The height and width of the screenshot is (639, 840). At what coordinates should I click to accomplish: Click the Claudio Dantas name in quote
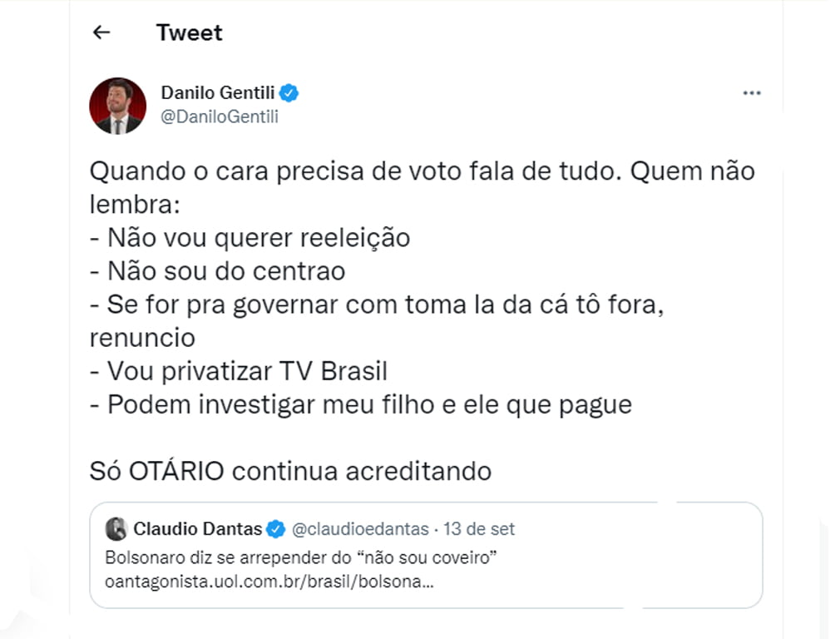pos(198,529)
